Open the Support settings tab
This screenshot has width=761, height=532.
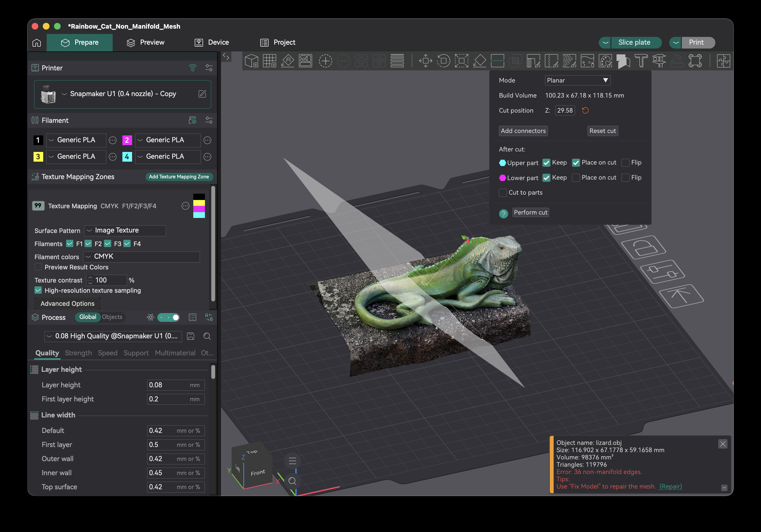click(136, 353)
